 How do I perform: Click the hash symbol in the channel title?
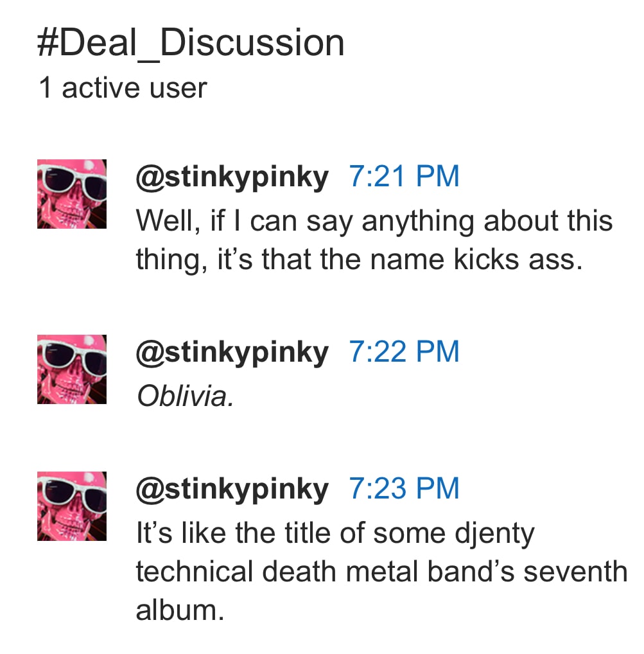49,44
